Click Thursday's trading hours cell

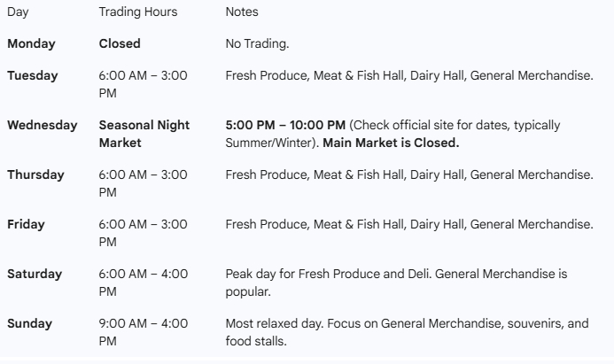point(143,182)
